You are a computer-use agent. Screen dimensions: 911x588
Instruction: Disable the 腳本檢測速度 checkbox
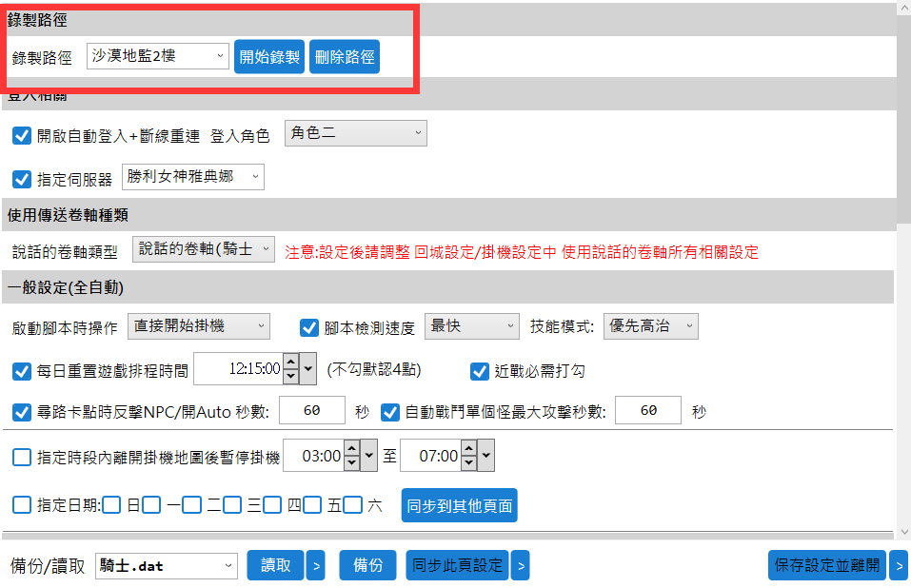pyautogui.click(x=308, y=327)
